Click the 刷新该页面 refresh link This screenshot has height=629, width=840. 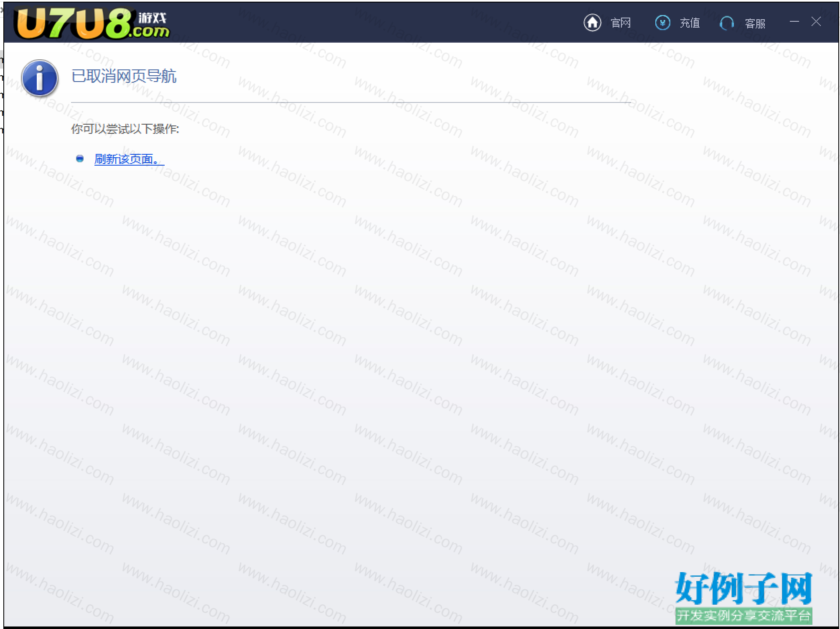pos(129,159)
